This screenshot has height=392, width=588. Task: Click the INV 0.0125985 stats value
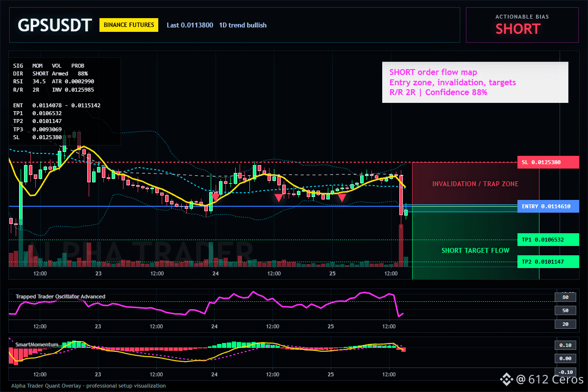(73, 90)
